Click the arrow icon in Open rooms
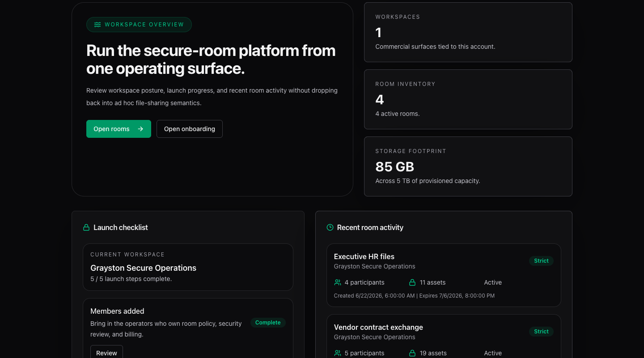The image size is (644, 358). [x=140, y=129]
